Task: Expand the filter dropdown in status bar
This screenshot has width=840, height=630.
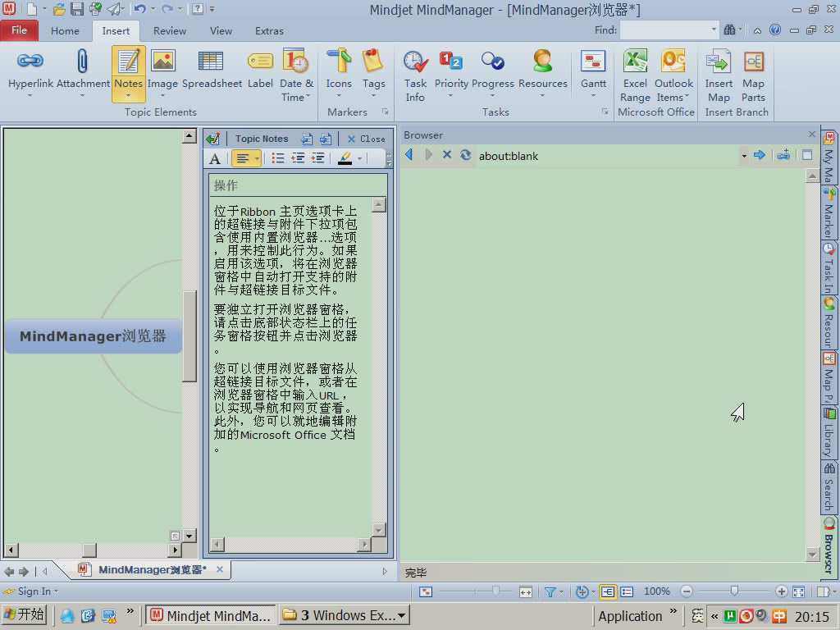Action: (561, 592)
